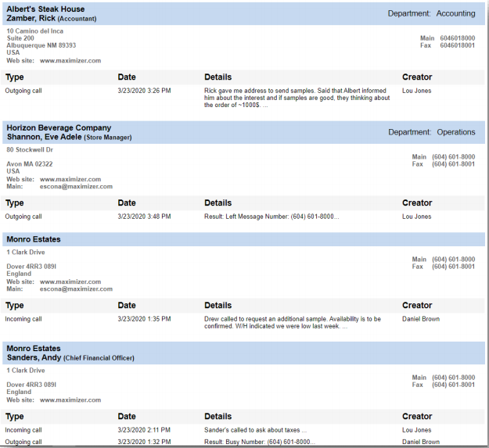This screenshot has height=448, width=489.
Task: Click Avon MA 02322 text
Action: (x=30, y=164)
